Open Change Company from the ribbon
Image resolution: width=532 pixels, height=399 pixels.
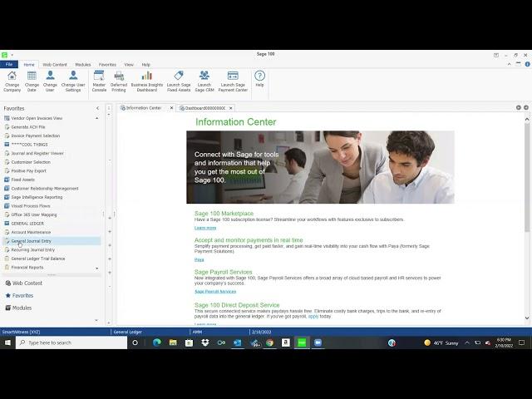pyautogui.click(x=12, y=81)
